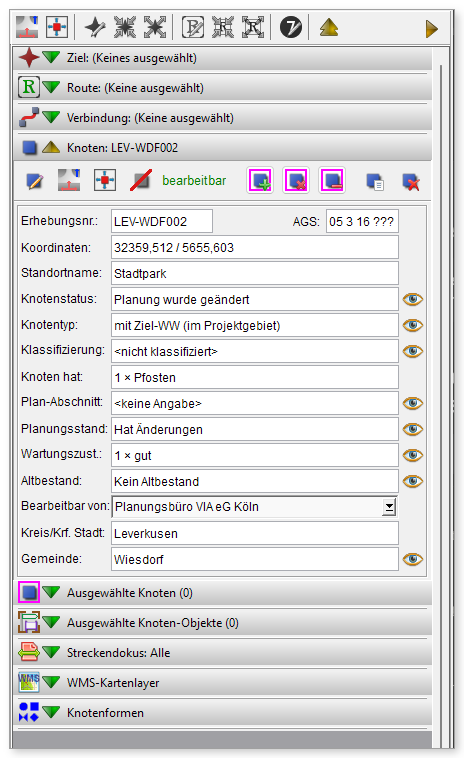Click the WMS map layer icon
Viewport: 464px width, 758px height.
point(29,682)
